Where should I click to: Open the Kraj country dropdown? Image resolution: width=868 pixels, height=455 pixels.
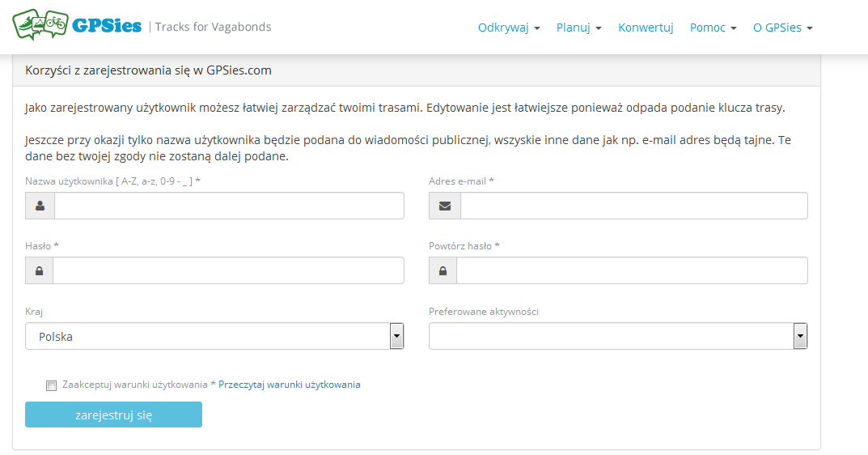[214, 336]
